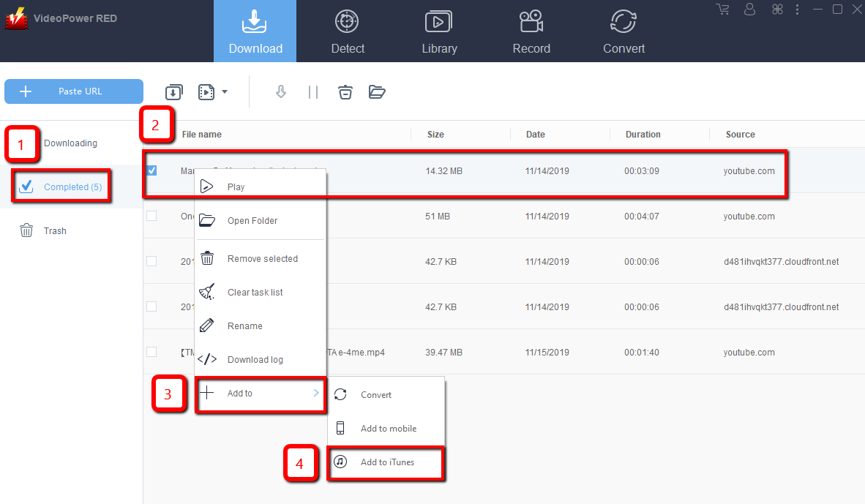Click the pause downloads icon
Viewport: 865px width, 504px height.
[313, 92]
